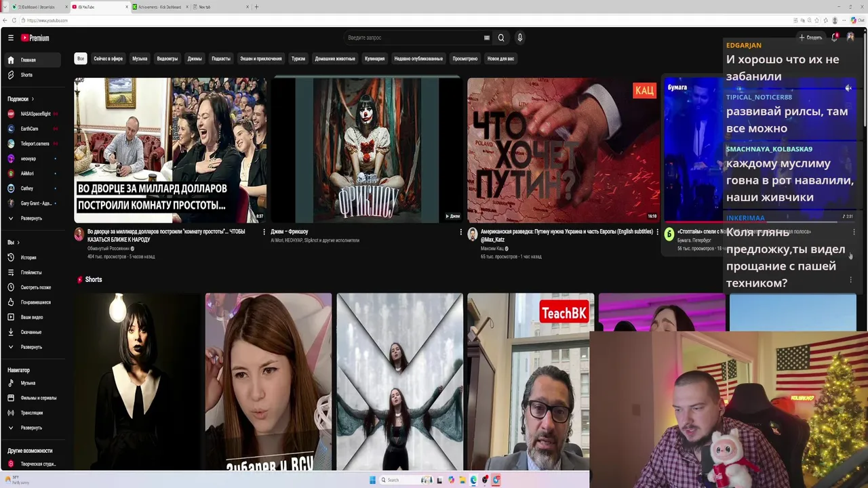Open the TeachBK Shorts thumbnail
Viewport: 868px width, 488px height.
click(x=530, y=382)
